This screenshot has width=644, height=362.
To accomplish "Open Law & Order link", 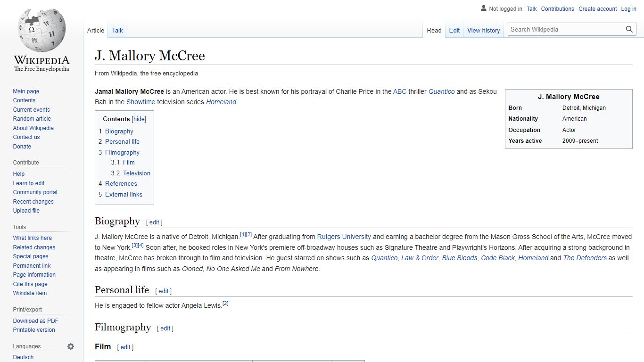I will tap(420, 258).
